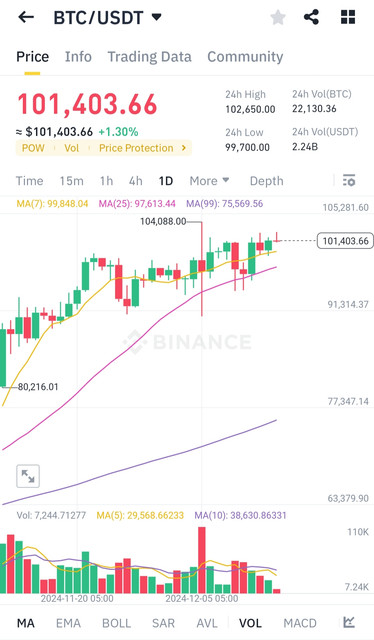This screenshot has width=374, height=640.
Task: Tap the back arrow icon
Action: pyautogui.click(x=26, y=17)
